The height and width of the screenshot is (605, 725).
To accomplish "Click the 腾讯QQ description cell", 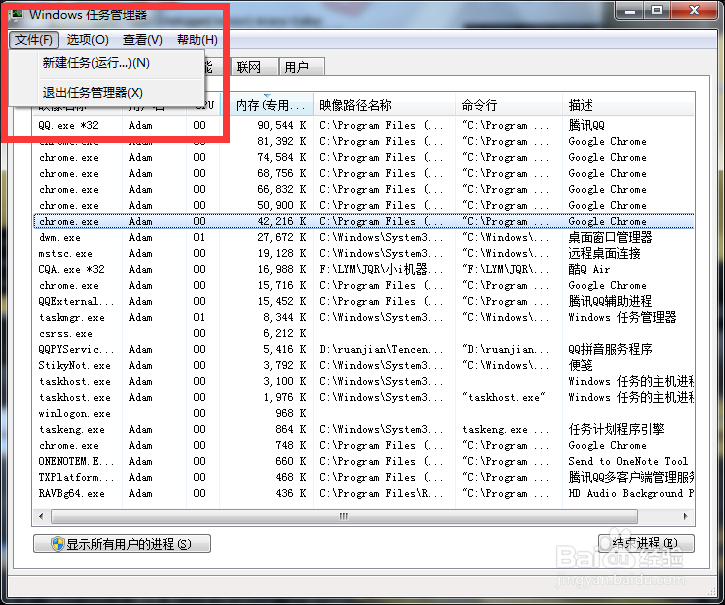I will pos(586,125).
